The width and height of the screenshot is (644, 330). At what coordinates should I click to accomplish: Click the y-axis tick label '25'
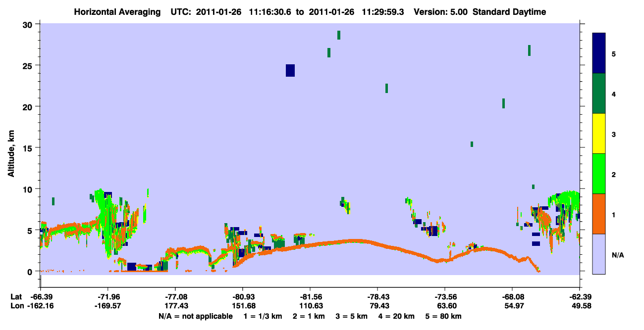29,65
